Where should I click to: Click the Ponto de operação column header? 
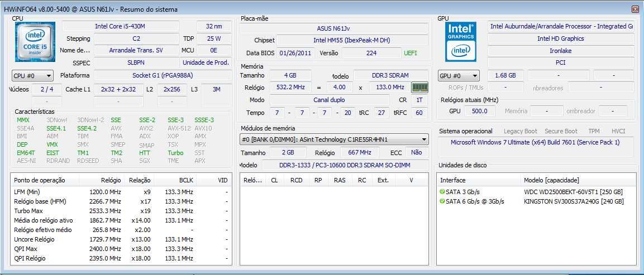pyautogui.click(x=44, y=180)
